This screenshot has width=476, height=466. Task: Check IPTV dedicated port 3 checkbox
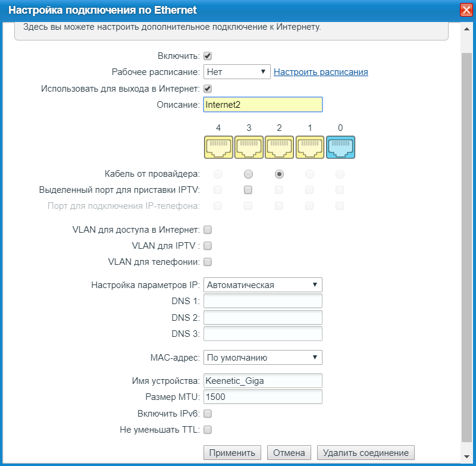pos(249,190)
